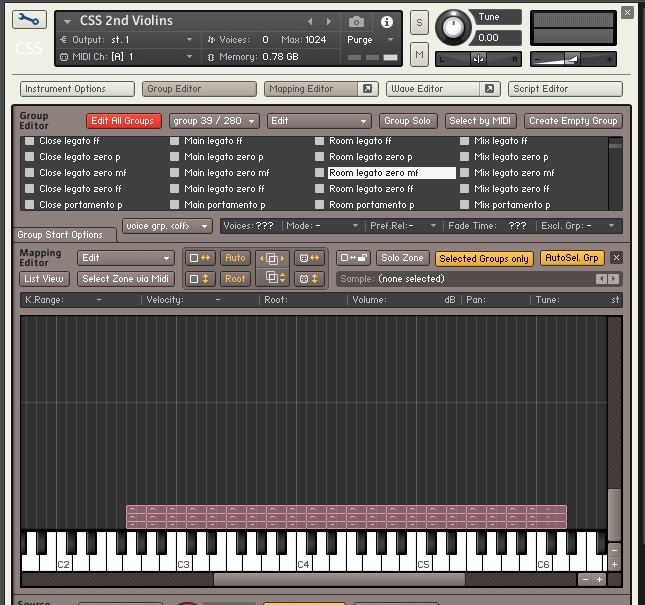
Task: Click MIDI set key range icon
Action: [x=309, y=258]
